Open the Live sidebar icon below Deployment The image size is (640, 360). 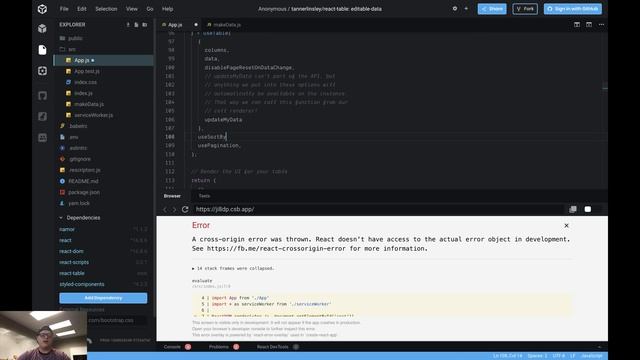(42, 138)
